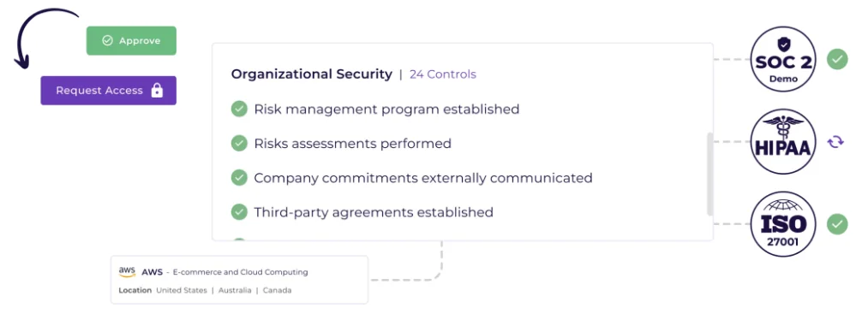Click the ISO 27001 globe badge
This screenshot has height=314, width=868.
[x=783, y=224]
